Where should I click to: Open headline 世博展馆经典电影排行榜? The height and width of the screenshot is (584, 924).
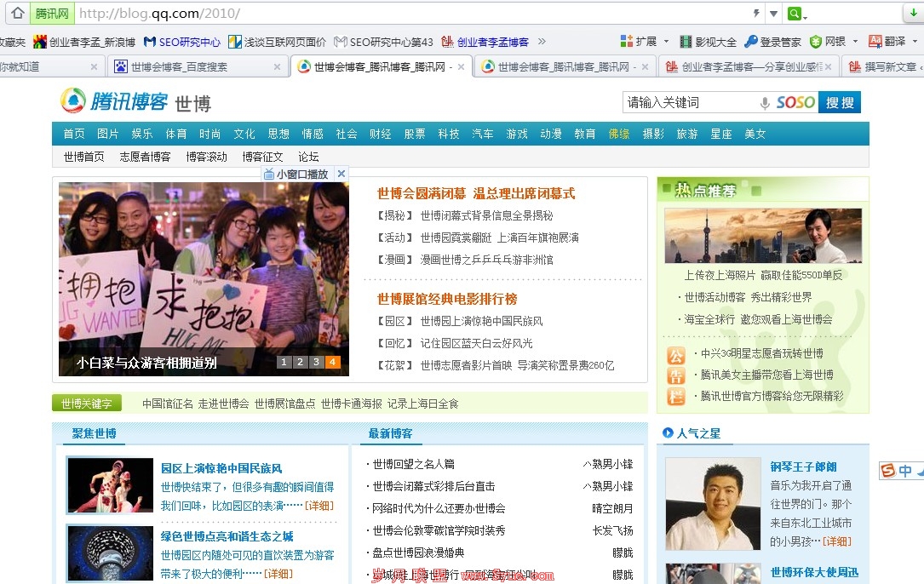click(x=447, y=299)
